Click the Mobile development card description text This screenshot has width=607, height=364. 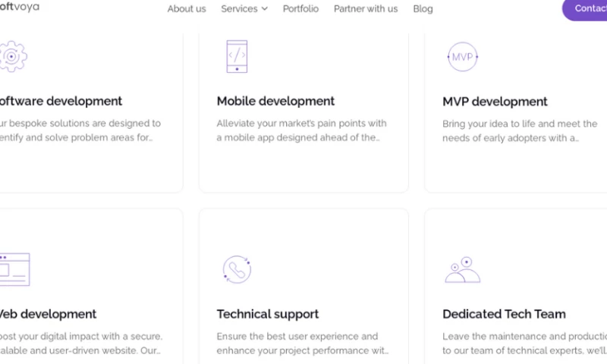[301, 130]
